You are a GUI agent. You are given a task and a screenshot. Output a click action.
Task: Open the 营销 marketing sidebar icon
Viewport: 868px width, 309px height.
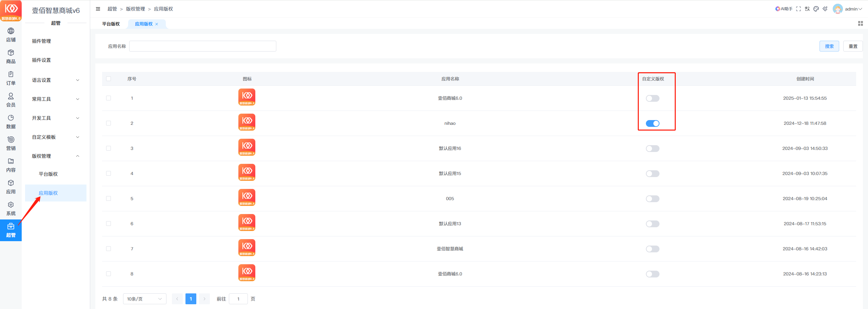point(11,143)
